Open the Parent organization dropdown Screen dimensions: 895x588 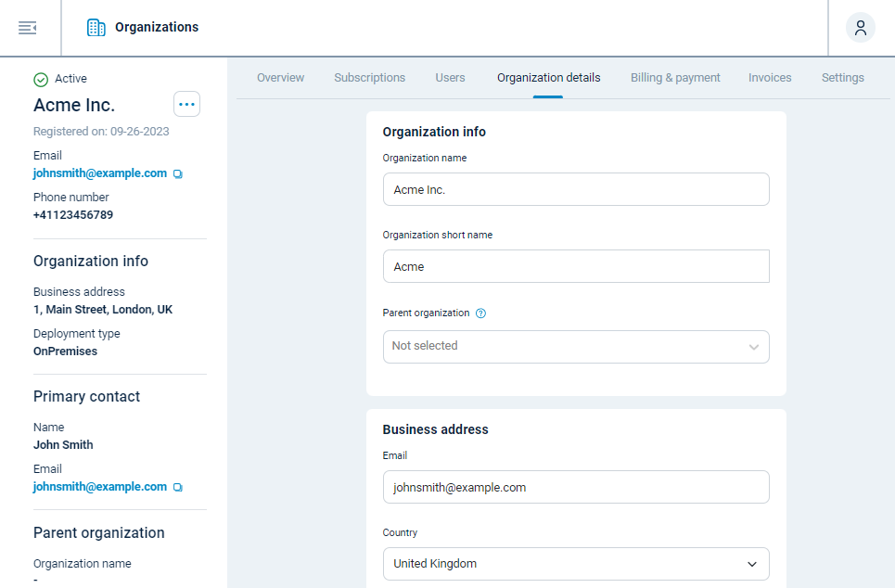576,347
